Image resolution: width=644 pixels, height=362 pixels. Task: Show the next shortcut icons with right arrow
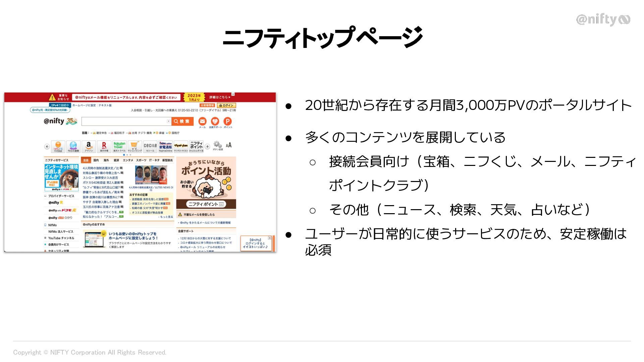tap(207, 146)
